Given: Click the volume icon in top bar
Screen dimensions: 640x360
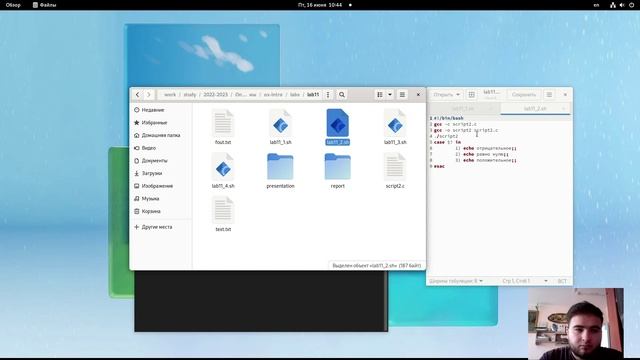Looking at the screenshot, I should [x=622, y=5].
